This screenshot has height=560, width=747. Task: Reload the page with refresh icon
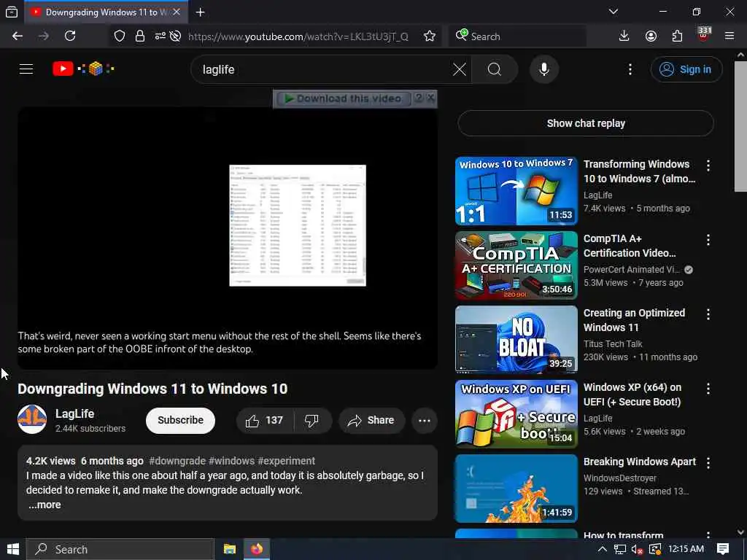point(70,36)
